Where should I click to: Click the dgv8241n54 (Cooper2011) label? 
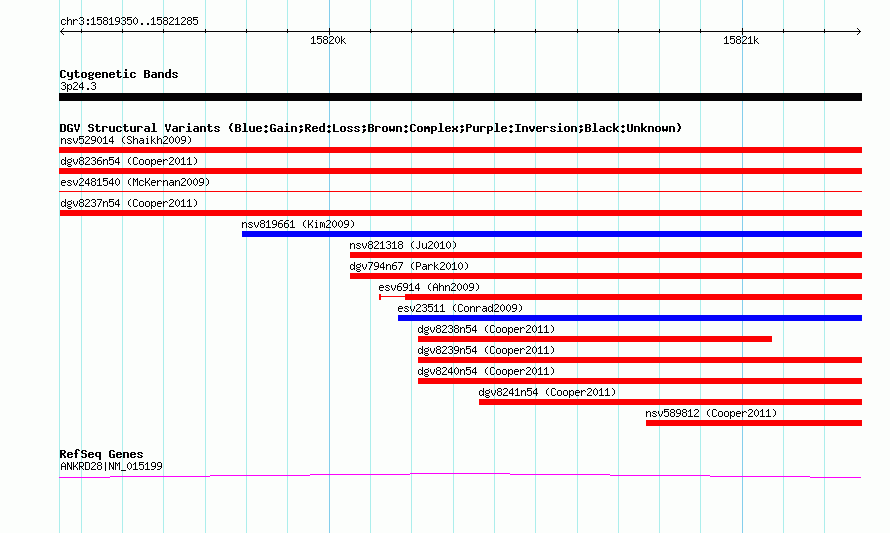[x=547, y=392]
